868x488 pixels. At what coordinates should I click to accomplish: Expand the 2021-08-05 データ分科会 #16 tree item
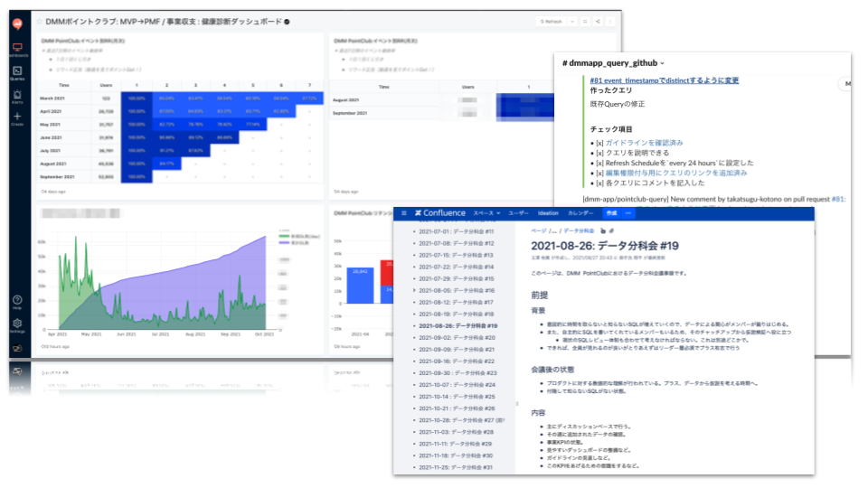tap(414, 290)
